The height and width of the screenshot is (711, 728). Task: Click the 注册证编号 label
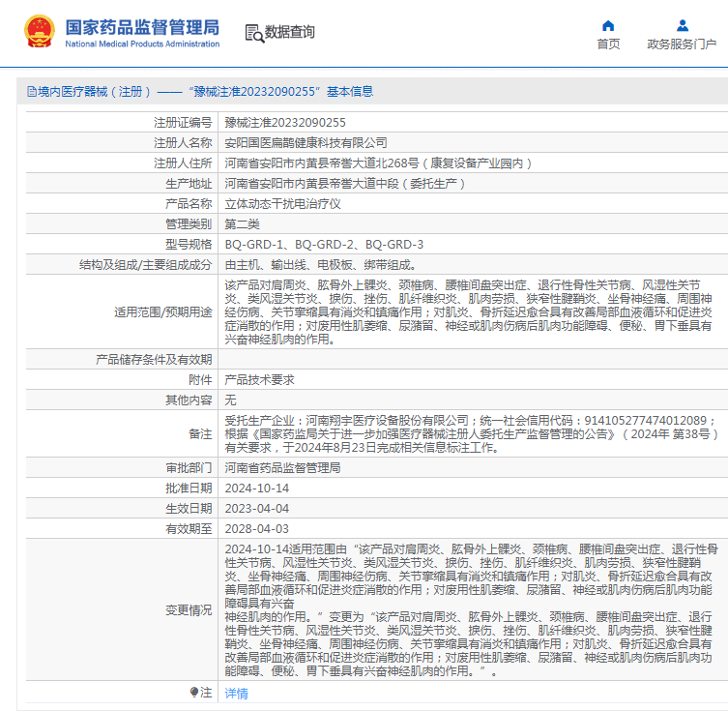(183, 123)
